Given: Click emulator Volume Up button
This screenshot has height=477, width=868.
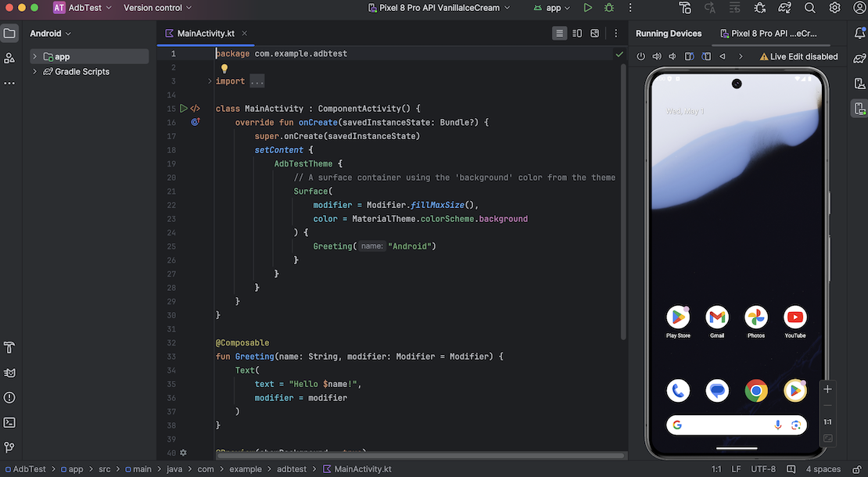Looking at the screenshot, I should pyautogui.click(x=657, y=56).
